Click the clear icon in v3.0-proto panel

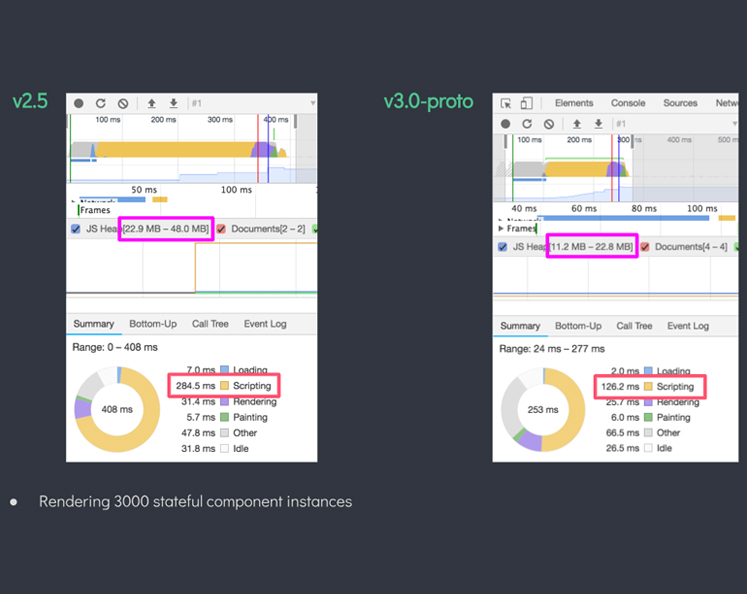point(549,124)
